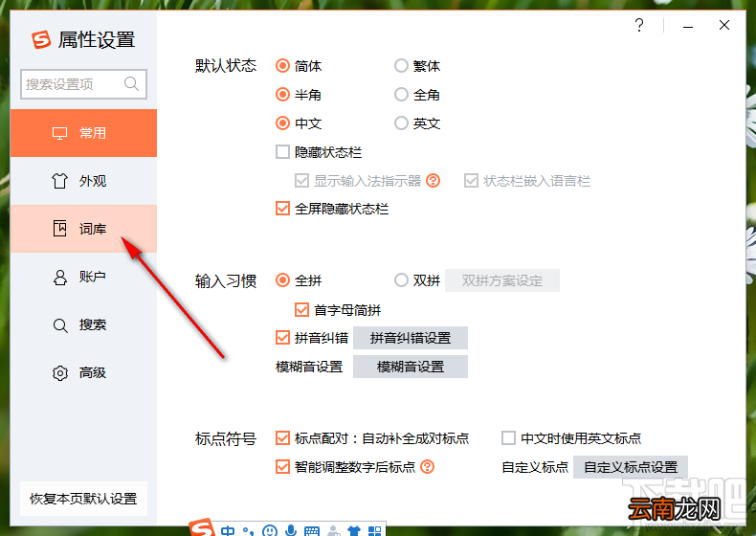The height and width of the screenshot is (536, 756).
Task: Open the 外观 appearance tab
Action: tap(83, 181)
